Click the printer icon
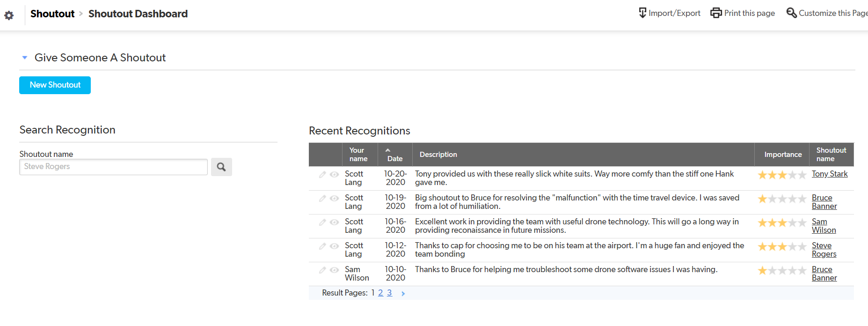The image size is (868, 326). 716,13
